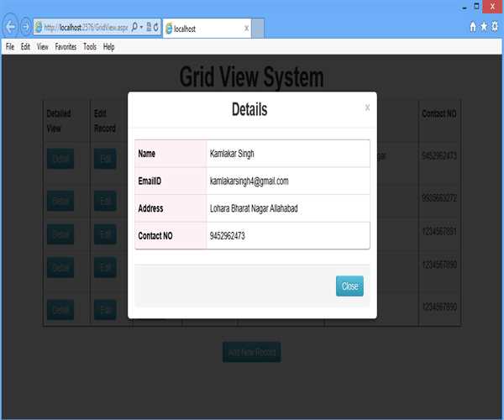Open the Tools menu
The width and height of the screenshot is (504, 420).
(x=90, y=47)
